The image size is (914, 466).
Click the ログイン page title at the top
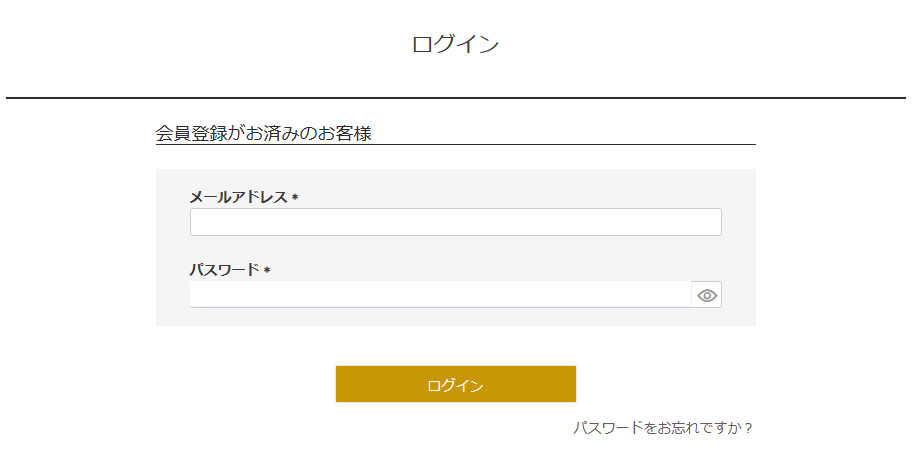(x=455, y=44)
